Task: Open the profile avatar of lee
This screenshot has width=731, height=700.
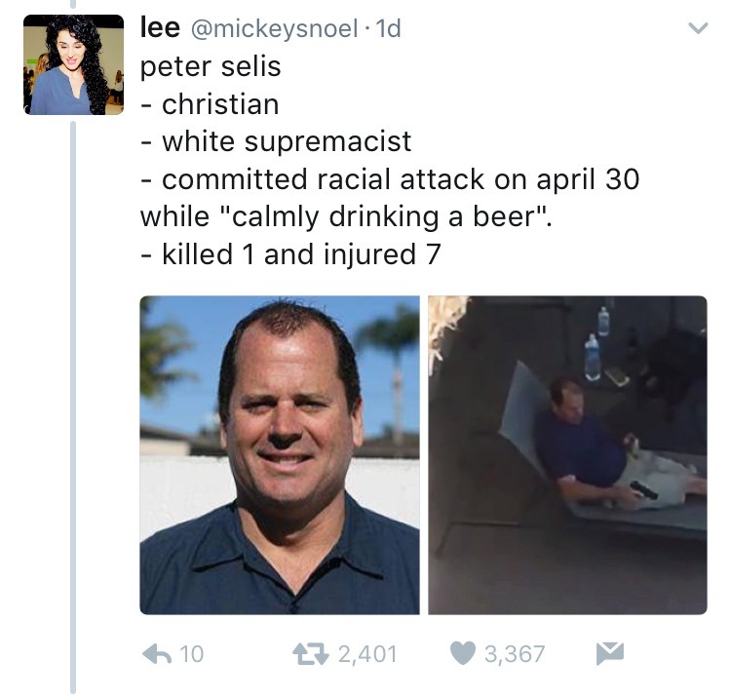Action: click(73, 65)
